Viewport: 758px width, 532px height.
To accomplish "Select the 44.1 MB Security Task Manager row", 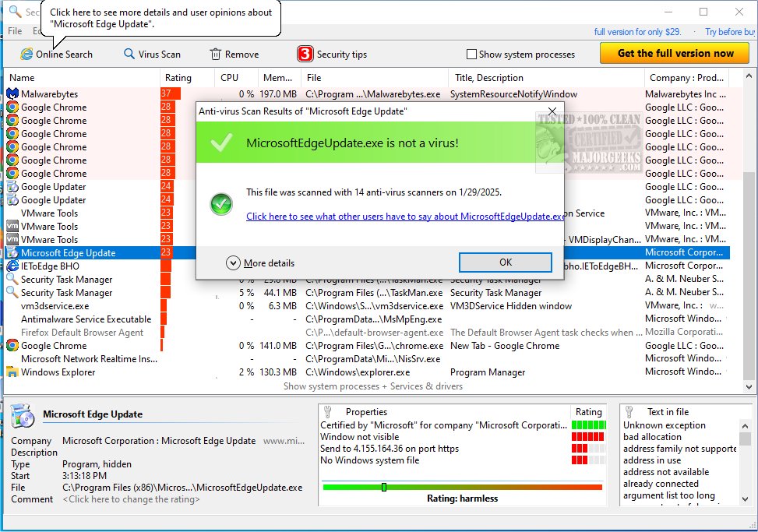I will point(368,293).
